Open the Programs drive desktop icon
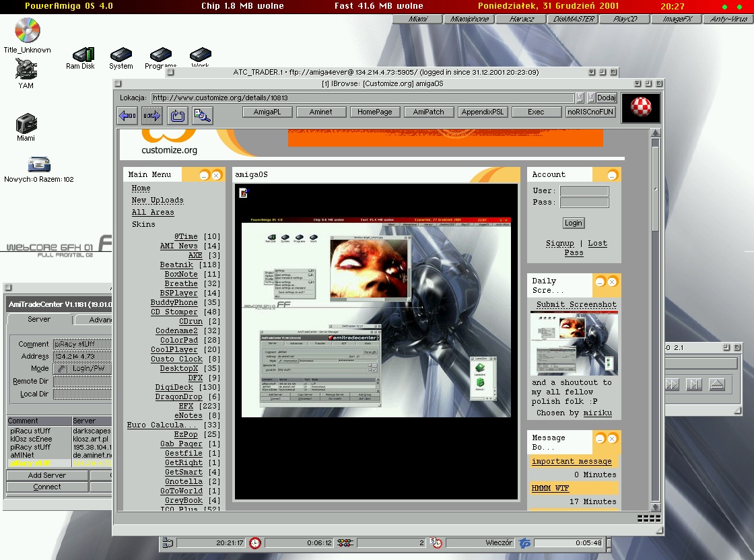This screenshot has height=560, width=754. coord(161,55)
